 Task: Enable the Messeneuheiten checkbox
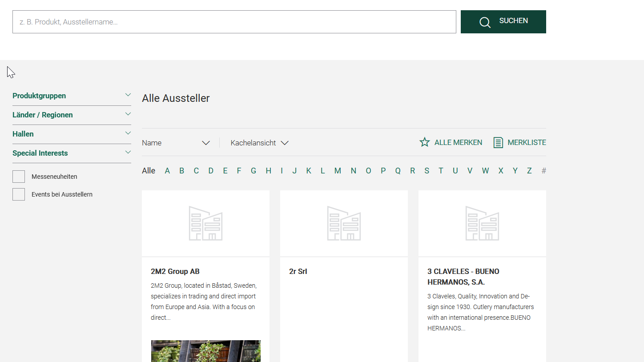pos(18,176)
